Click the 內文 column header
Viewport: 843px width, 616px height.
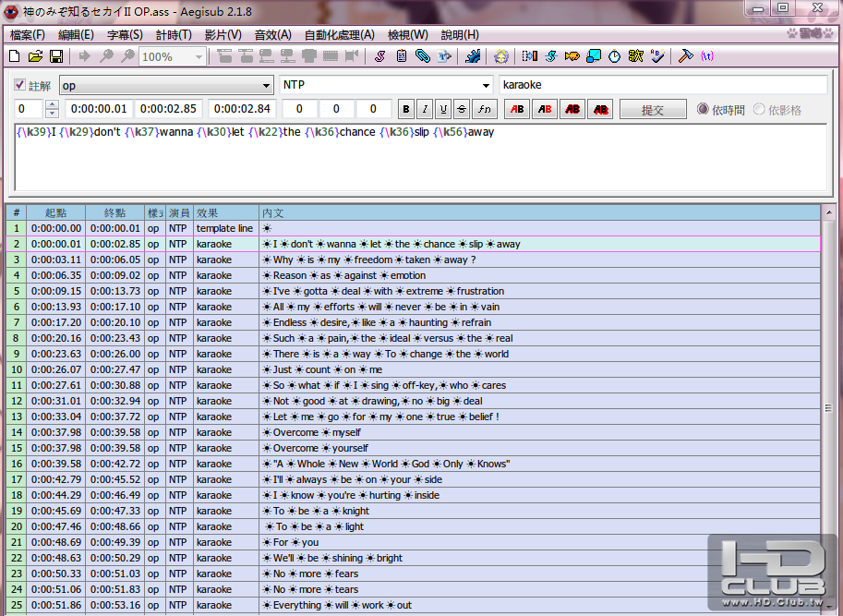[540, 212]
